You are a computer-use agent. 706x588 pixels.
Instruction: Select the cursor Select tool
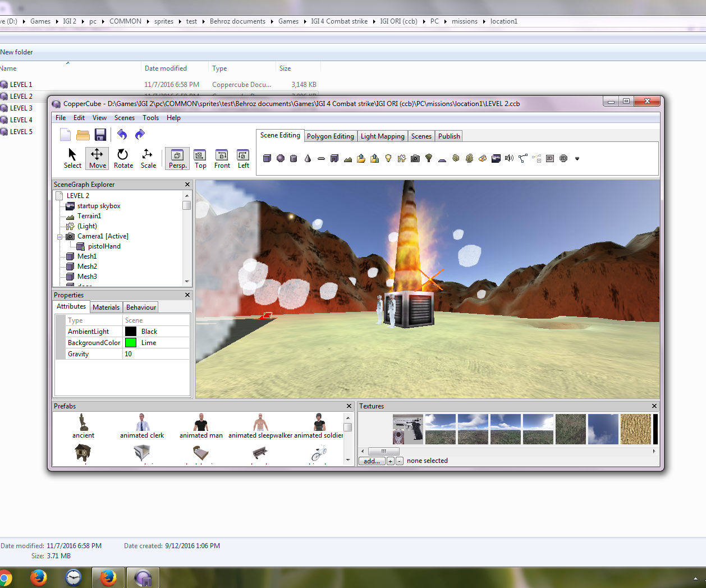72,158
